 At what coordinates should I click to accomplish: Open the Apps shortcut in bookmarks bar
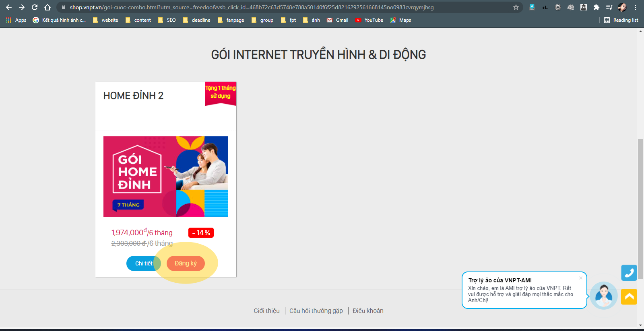click(16, 20)
